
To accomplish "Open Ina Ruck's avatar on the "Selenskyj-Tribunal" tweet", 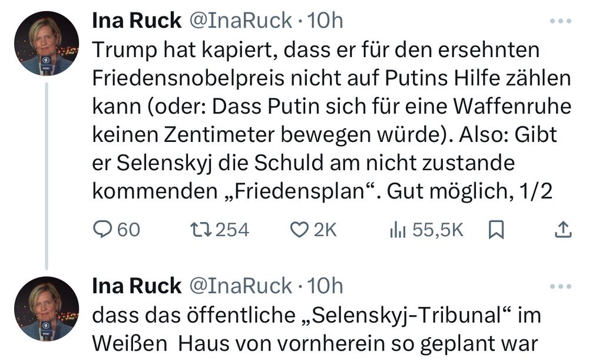I will [47, 309].
